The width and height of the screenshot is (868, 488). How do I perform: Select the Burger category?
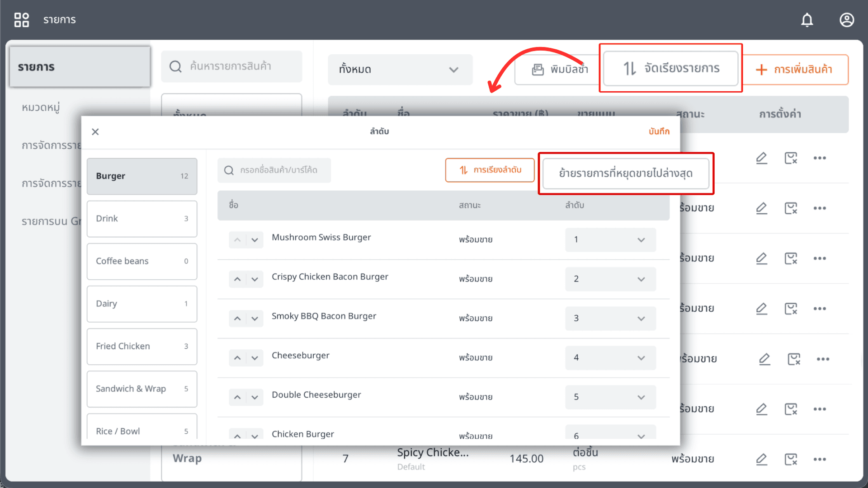(142, 176)
